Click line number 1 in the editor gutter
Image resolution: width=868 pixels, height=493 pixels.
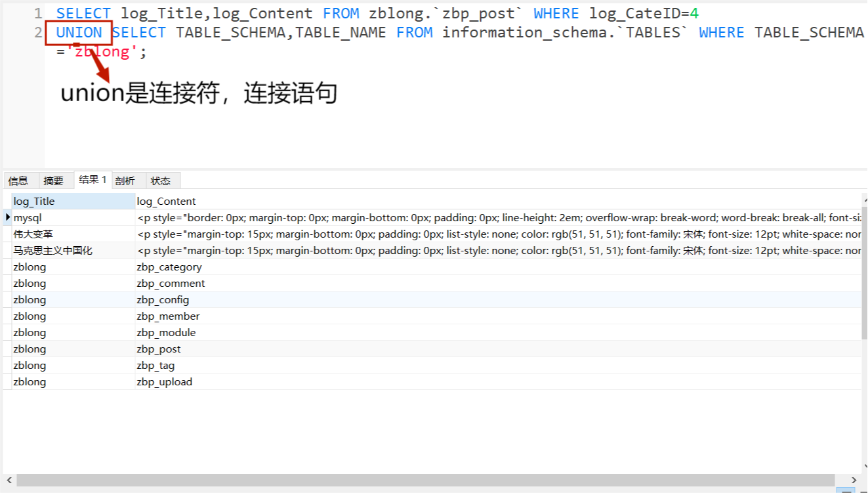click(38, 13)
